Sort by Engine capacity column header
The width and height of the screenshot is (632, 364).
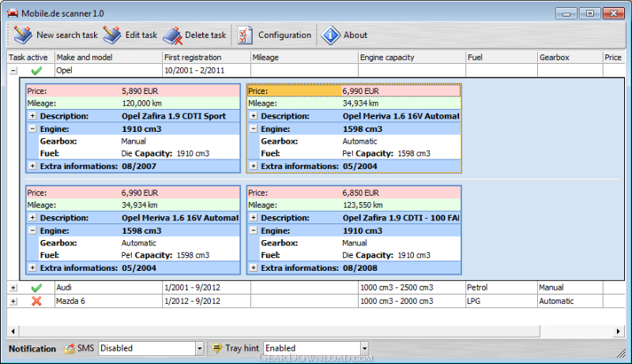coord(412,57)
